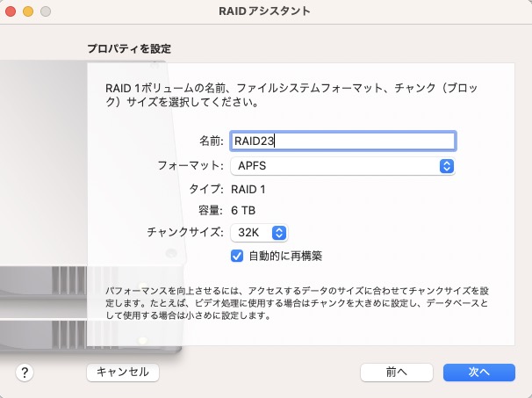The width and height of the screenshot is (532, 398).
Task: Open the チャンクサイズ dropdown showing 32K
Action: pyautogui.click(x=258, y=233)
